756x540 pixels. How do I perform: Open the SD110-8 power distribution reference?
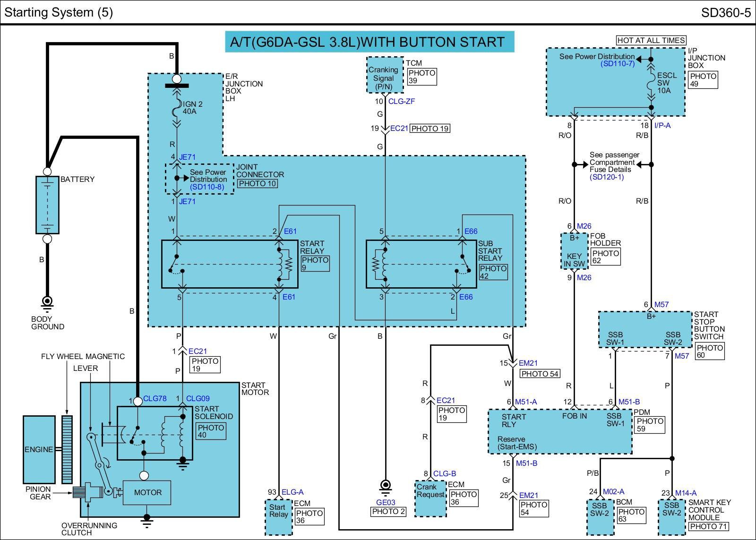click(206, 187)
